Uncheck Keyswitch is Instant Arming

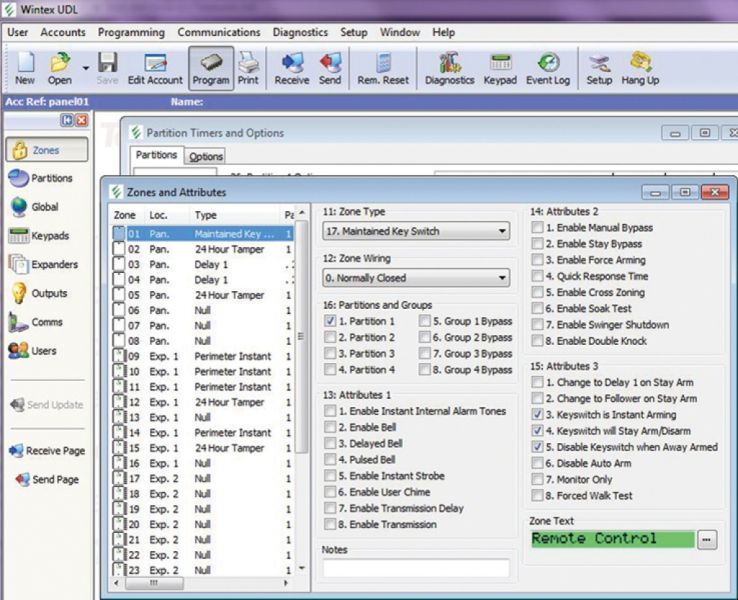point(538,415)
